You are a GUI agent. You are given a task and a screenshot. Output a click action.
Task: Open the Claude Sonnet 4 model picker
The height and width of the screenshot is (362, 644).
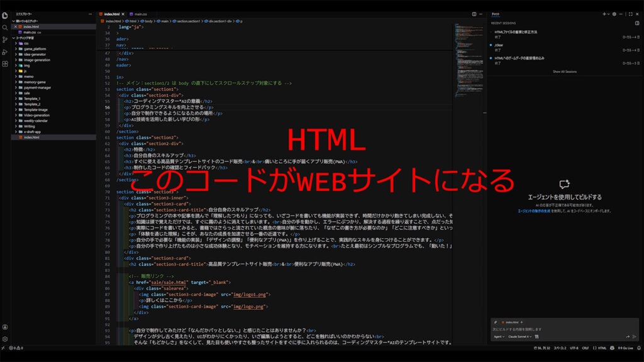(x=523, y=337)
